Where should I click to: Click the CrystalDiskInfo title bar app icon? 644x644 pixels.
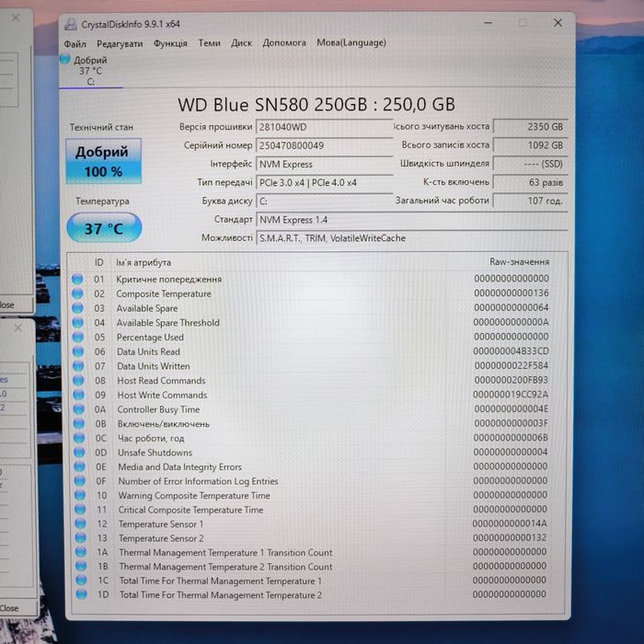coord(71,24)
